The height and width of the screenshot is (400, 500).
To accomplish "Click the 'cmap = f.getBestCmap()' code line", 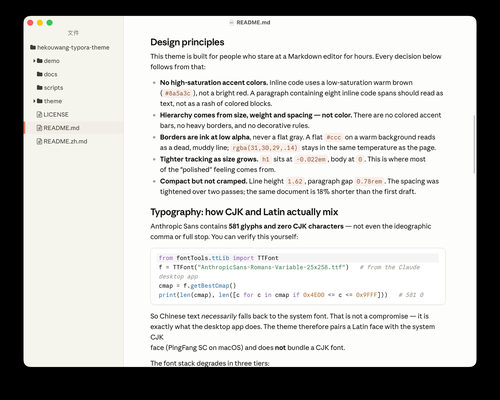I will pyautogui.click(x=197, y=286).
